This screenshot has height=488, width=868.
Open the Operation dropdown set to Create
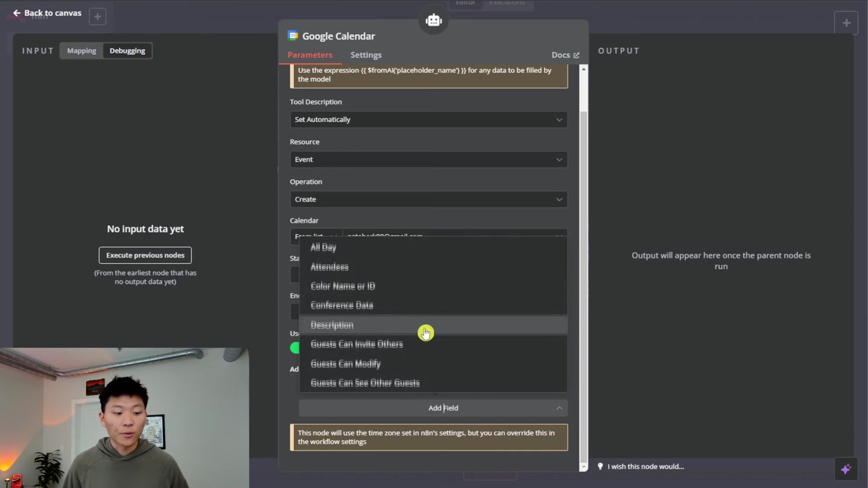click(x=429, y=199)
